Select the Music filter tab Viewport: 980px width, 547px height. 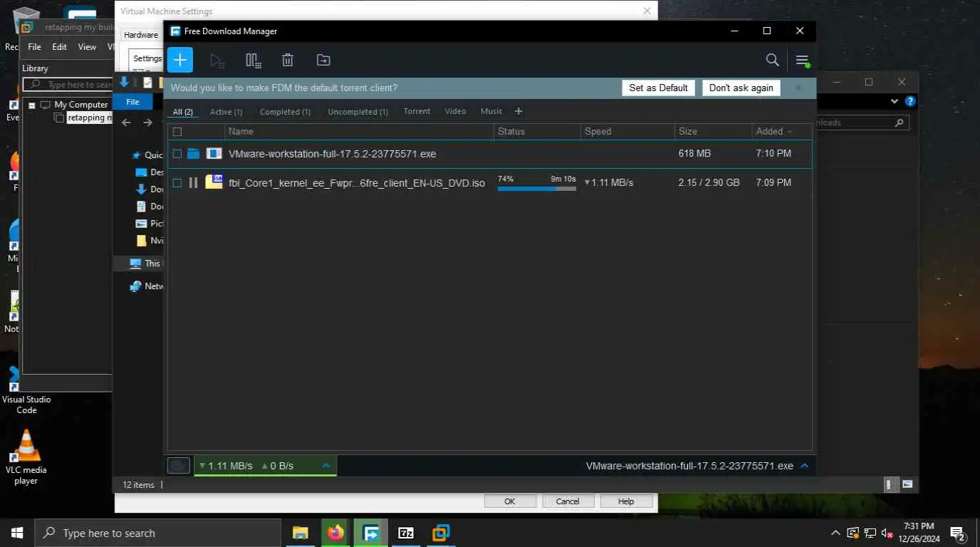pos(491,112)
